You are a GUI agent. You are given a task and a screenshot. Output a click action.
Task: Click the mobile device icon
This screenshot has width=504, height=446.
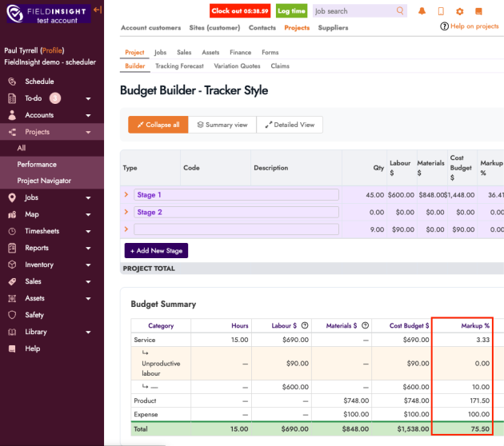click(441, 11)
